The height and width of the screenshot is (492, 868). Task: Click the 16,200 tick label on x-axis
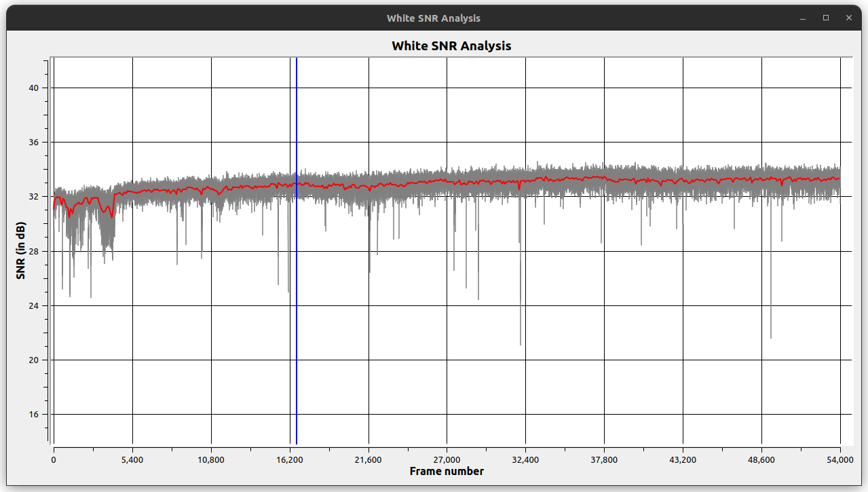pos(290,459)
